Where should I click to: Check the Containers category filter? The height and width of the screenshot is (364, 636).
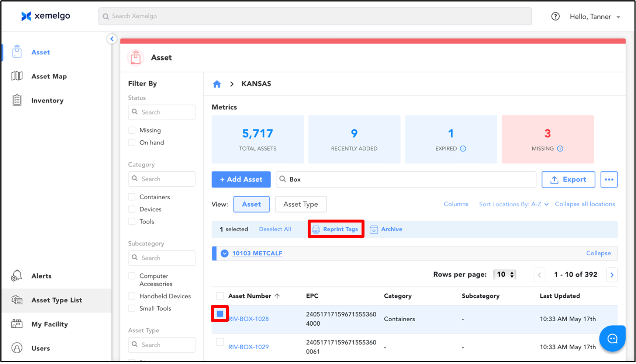coord(132,197)
